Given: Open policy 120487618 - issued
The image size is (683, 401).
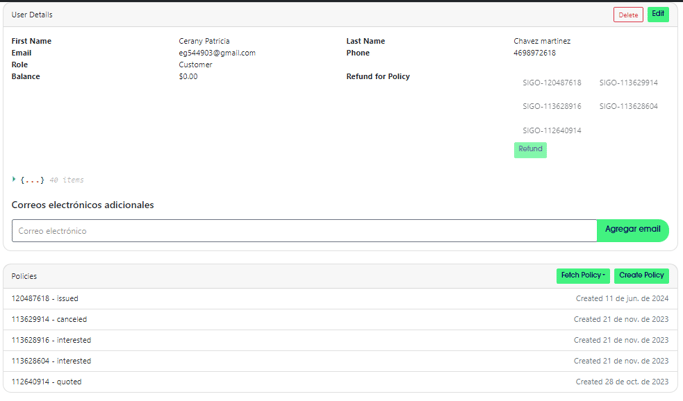Looking at the screenshot, I should (x=45, y=298).
